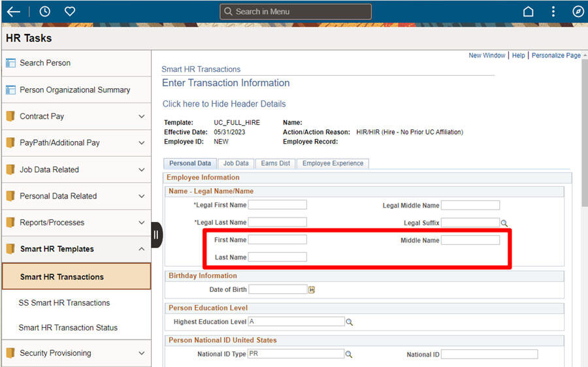Click here to Hide Header Details

pos(224,104)
